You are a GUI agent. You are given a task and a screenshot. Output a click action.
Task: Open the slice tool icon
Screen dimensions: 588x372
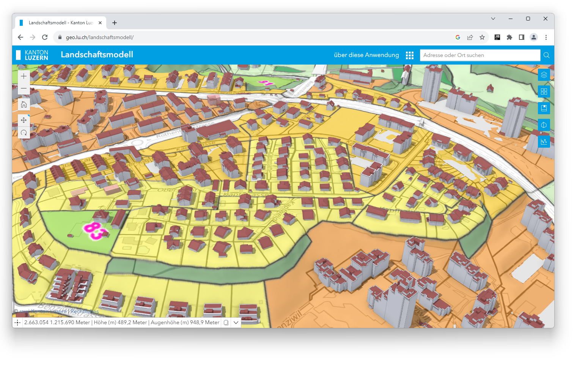click(544, 125)
